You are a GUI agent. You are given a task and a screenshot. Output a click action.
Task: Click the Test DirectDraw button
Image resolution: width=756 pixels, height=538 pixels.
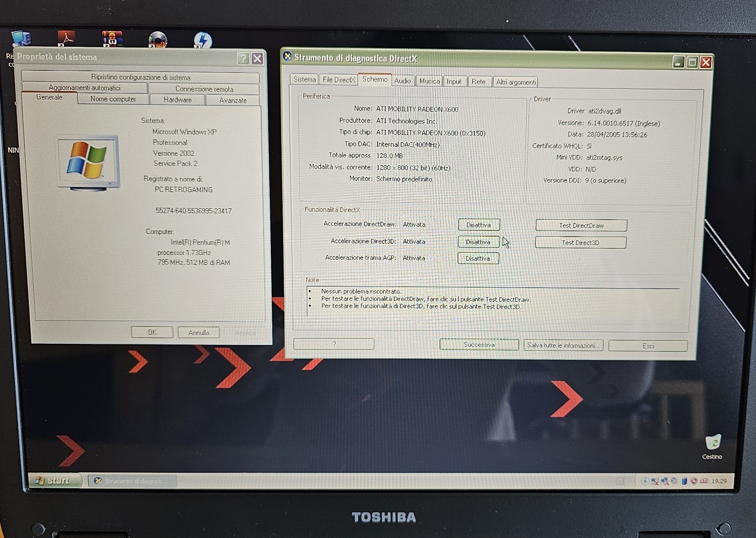tap(581, 225)
